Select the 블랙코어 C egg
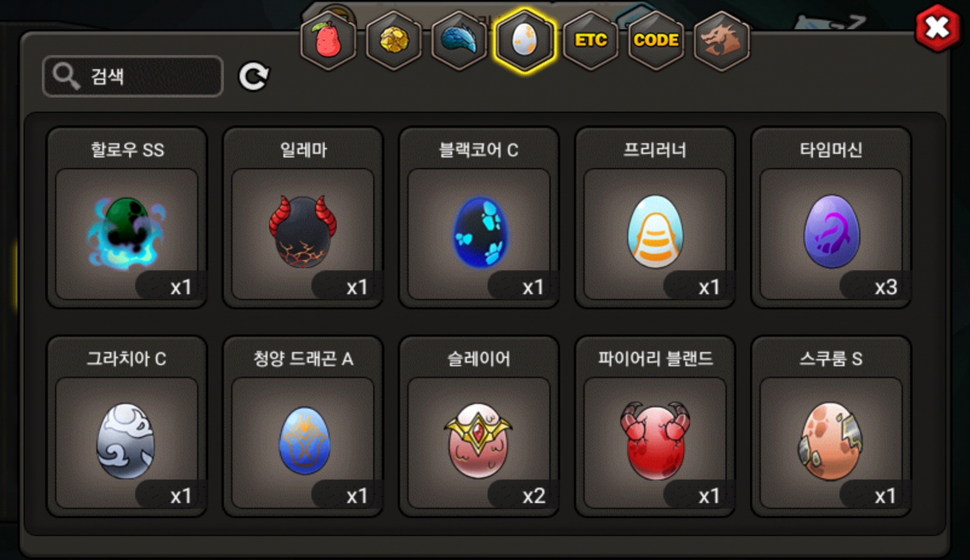970x560 pixels. click(479, 218)
